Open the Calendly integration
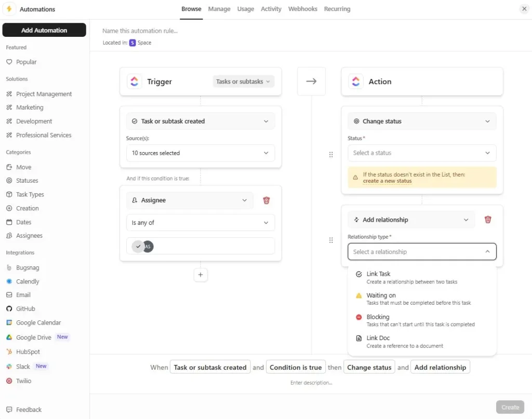This screenshot has width=532, height=419. (x=23, y=282)
